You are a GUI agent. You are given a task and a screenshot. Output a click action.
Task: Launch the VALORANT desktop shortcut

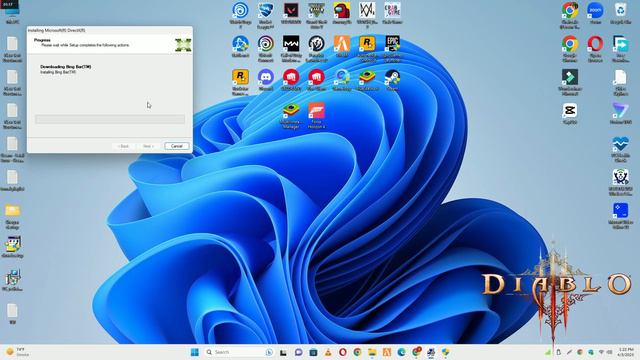[x=291, y=13]
